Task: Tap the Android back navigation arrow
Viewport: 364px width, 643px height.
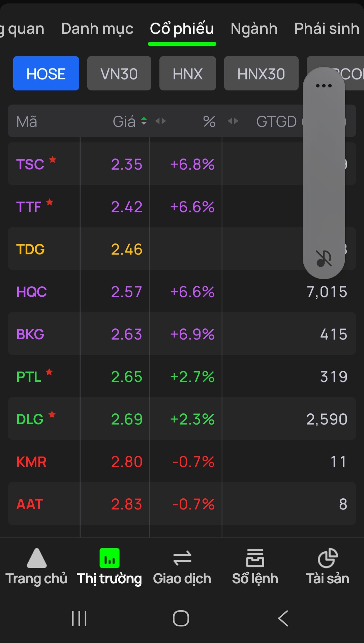Action: [283, 618]
